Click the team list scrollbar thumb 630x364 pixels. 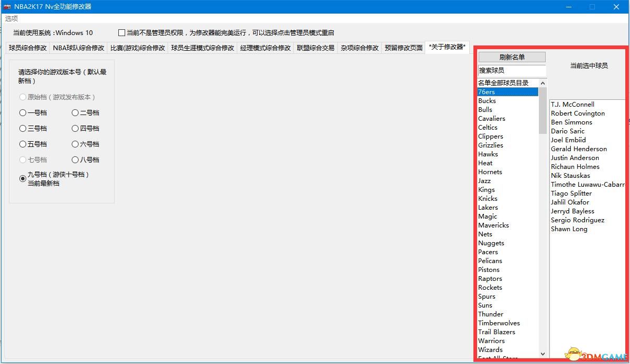point(543,111)
